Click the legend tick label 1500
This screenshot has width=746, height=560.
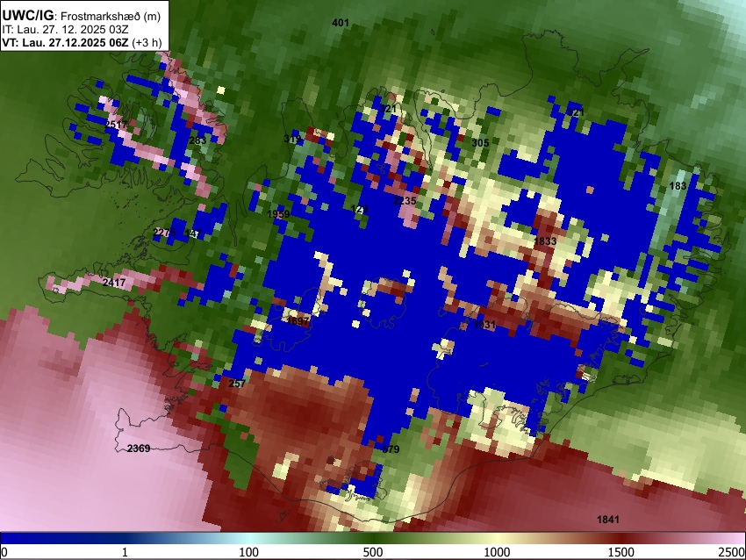point(621,553)
